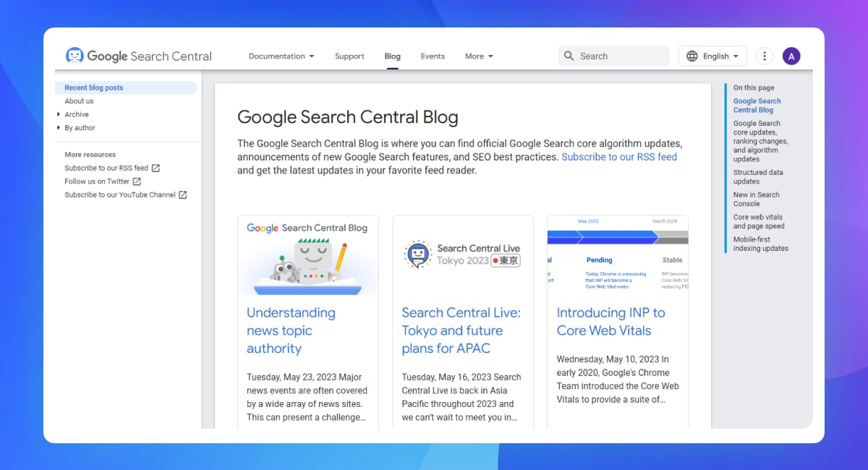
Task: Click external link icon beside RSS feed
Action: (156, 168)
